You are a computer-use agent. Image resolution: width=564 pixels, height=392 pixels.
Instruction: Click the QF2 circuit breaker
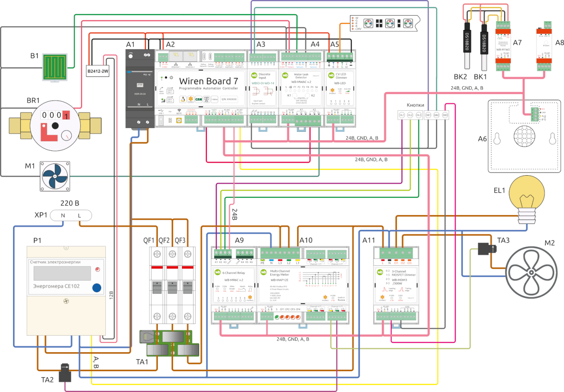[173, 286]
